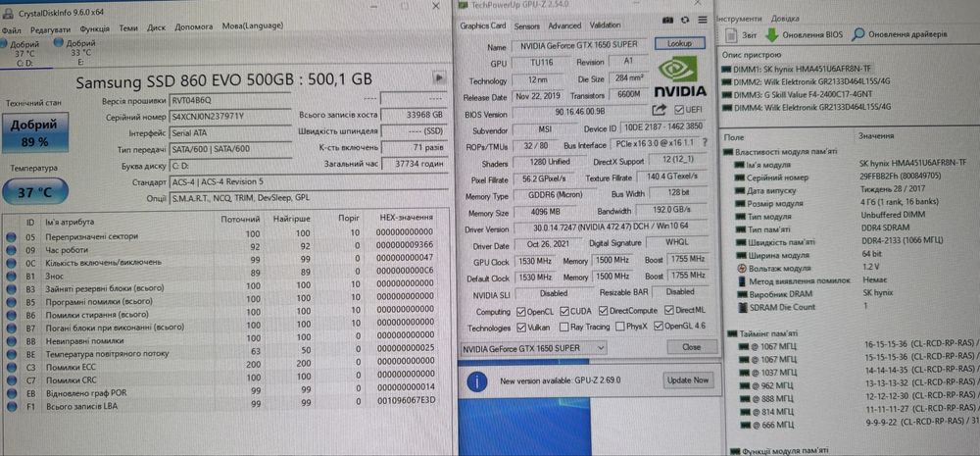Toggle the DirectCompute checkbox
Viewport: 980px width, 456px height.
[603, 311]
